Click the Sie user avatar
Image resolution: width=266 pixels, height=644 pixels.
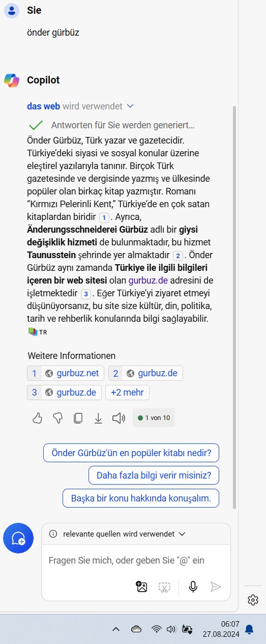pos(12,10)
